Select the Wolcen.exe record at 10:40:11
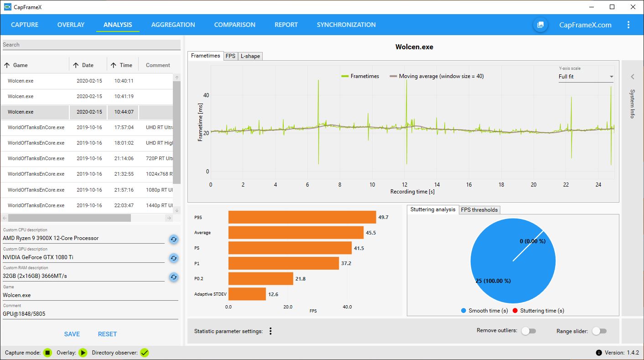The height and width of the screenshot is (360, 644). 87,81
